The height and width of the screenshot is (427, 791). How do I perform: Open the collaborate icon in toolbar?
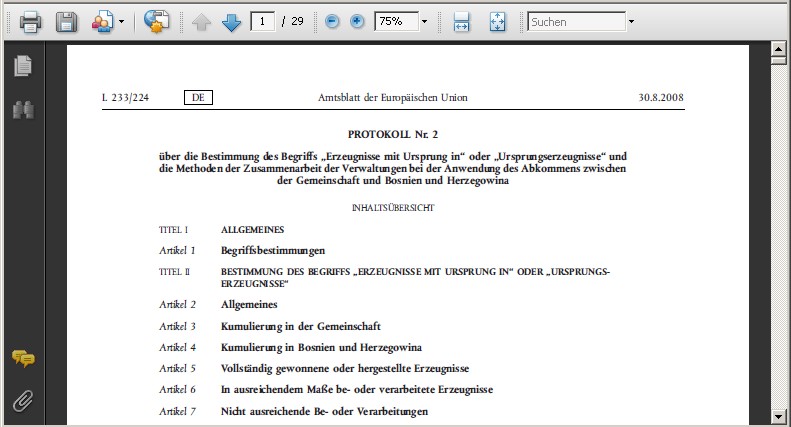(102, 21)
